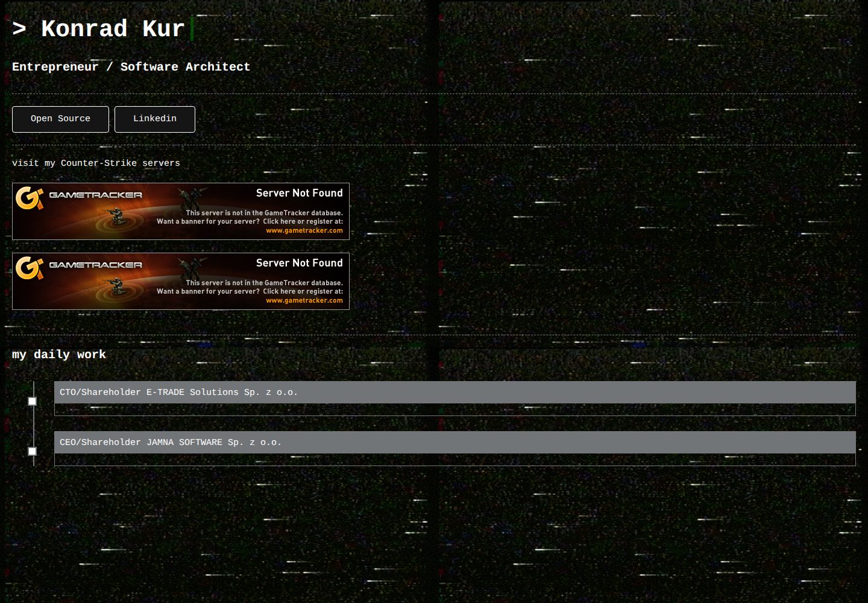Click the first Server Not Found banner title
The width and height of the screenshot is (868, 603).
(x=300, y=193)
